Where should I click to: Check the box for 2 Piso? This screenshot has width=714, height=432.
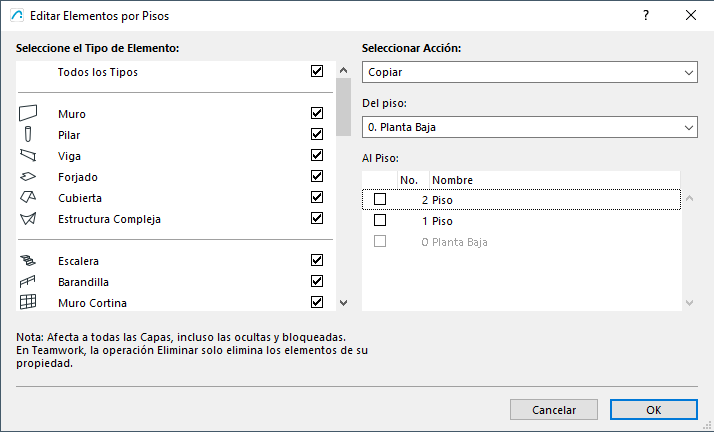(x=380, y=199)
